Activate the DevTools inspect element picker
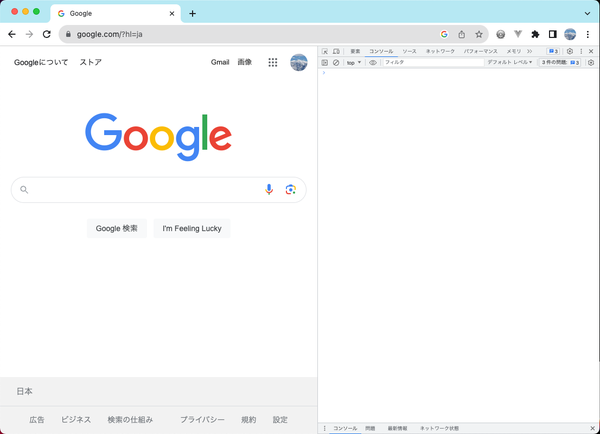Viewport: 600px width, 434px height. pyautogui.click(x=325, y=51)
